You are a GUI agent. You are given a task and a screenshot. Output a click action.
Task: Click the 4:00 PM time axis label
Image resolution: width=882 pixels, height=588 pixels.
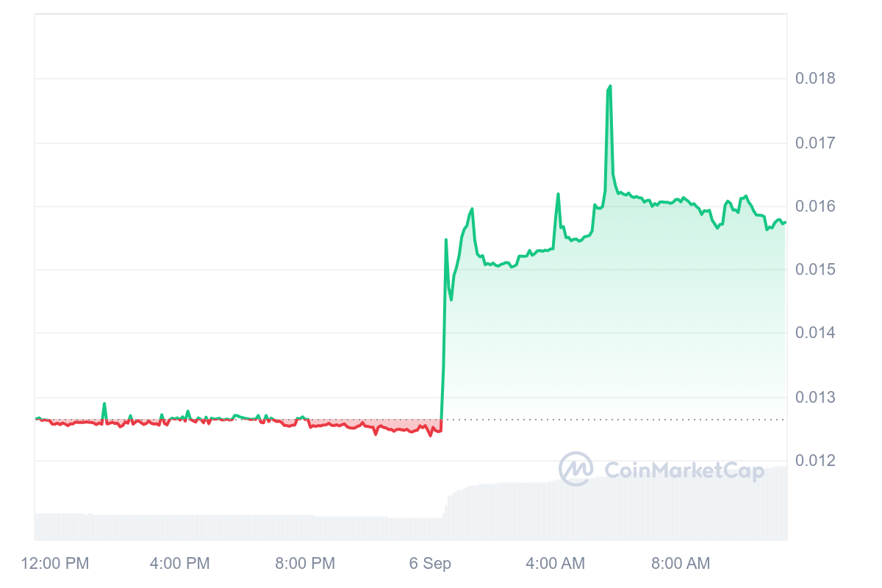(x=179, y=564)
